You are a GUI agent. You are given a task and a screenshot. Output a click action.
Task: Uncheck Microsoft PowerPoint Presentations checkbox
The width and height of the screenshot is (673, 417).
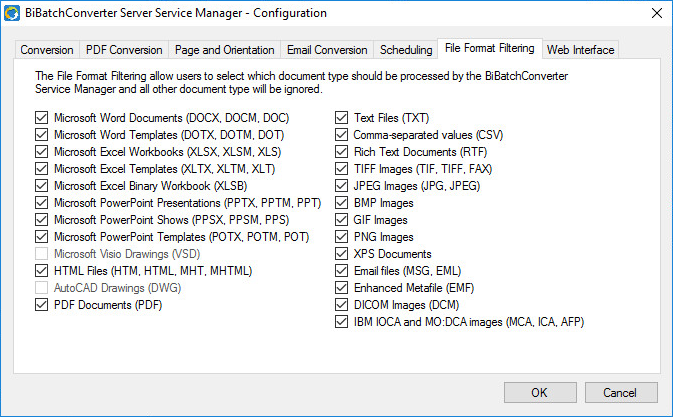click(41, 203)
